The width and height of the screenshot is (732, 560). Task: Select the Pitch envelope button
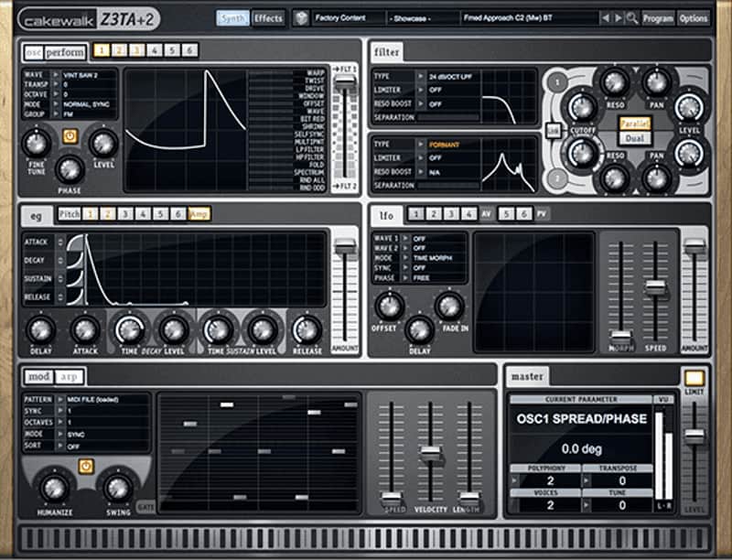point(70,214)
